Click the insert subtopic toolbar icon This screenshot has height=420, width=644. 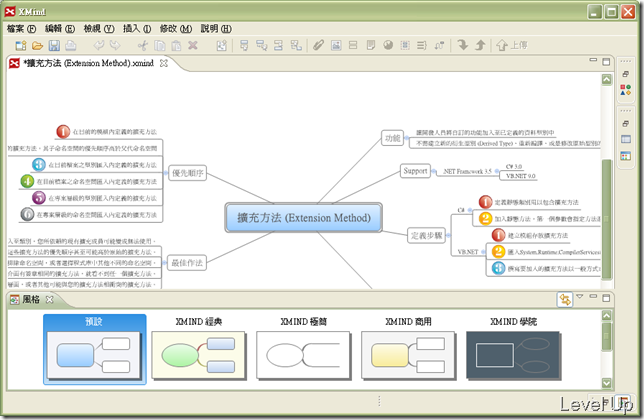point(261,45)
